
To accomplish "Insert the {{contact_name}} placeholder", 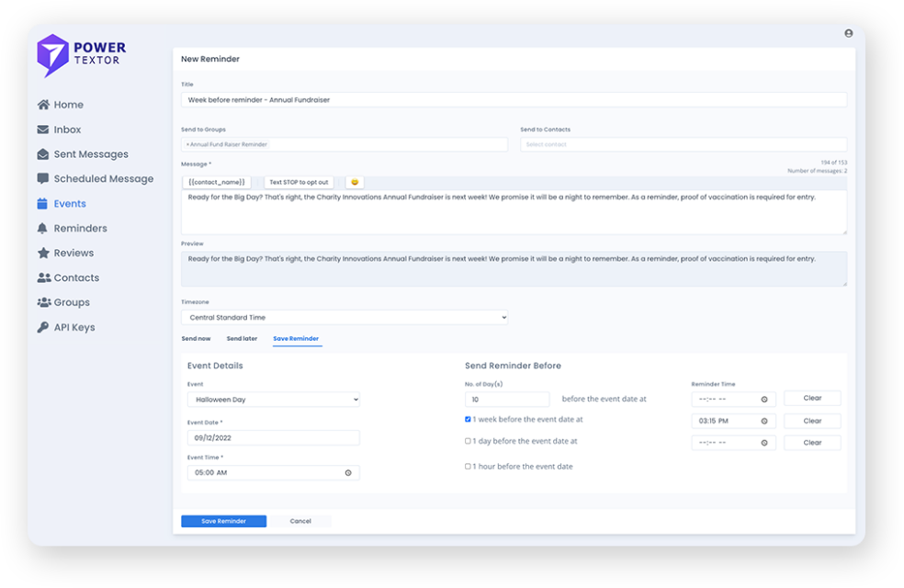I will point(217,182).
